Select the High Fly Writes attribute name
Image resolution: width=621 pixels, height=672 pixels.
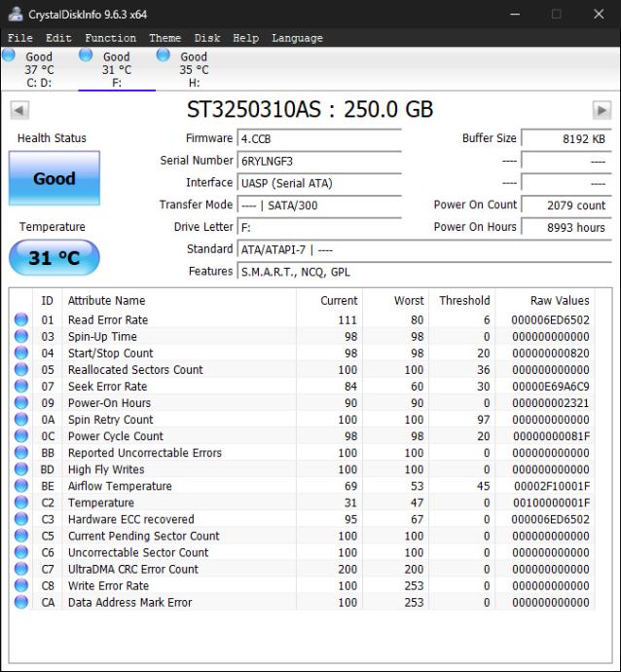[106, 469]
